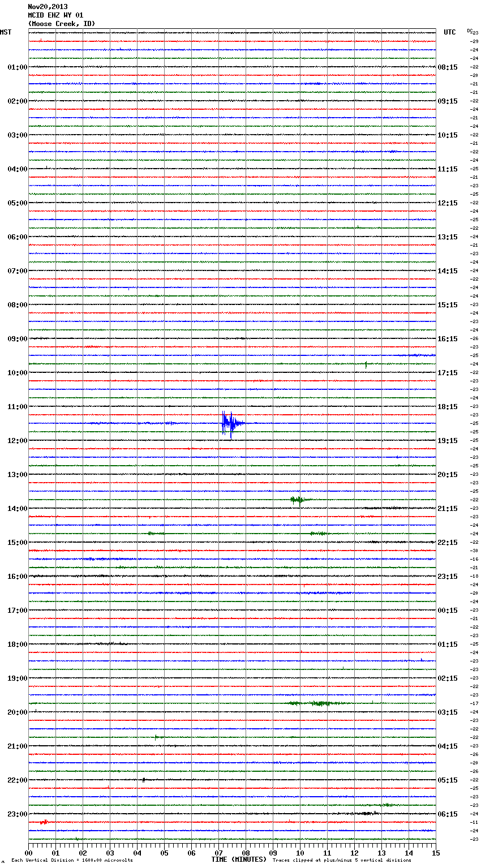Click the DC offset value -11

coord(474,822)
